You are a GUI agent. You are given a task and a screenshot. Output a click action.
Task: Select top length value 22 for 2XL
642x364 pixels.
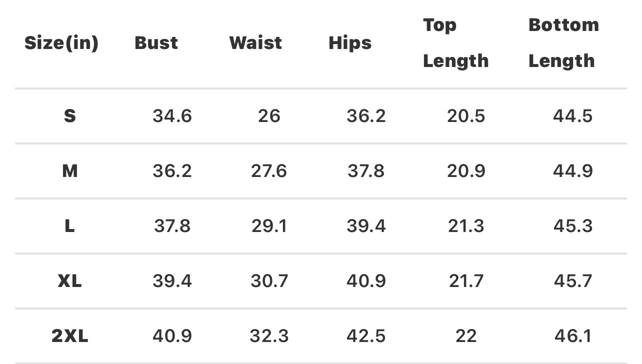point(466,336)
